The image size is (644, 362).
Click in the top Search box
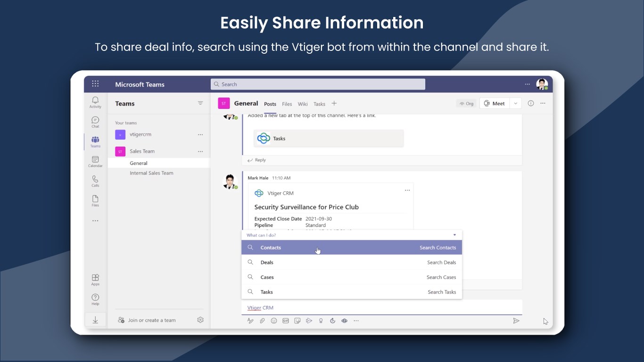coord(318,84)
